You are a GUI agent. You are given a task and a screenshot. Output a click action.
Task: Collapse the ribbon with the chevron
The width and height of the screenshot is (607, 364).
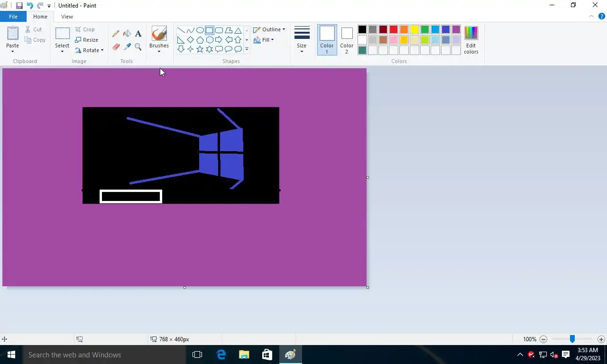click(591, 16)
